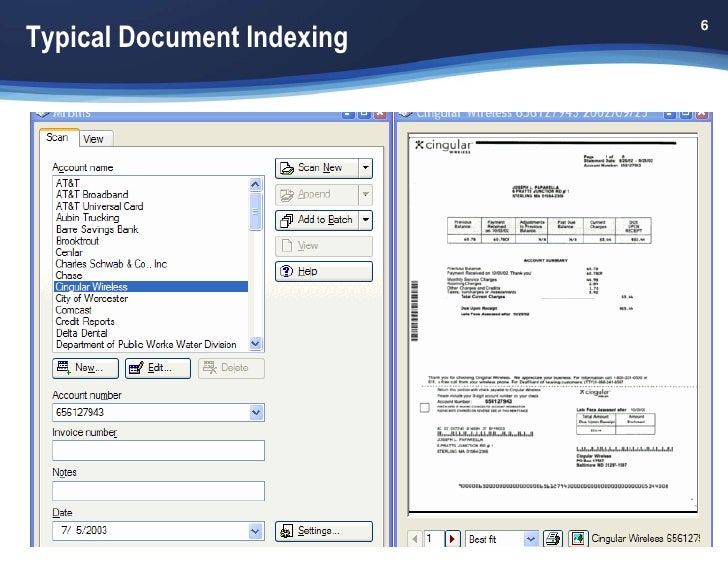The image size is (728, 563).
Task: Select Comcast in the account list
Action: 74,310
